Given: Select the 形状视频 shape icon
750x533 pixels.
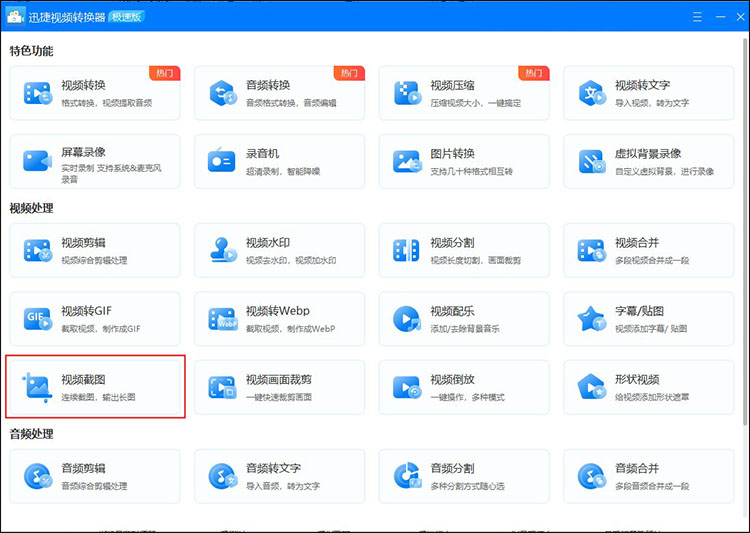Looking at the screenshot, I should tap(592, 387).
